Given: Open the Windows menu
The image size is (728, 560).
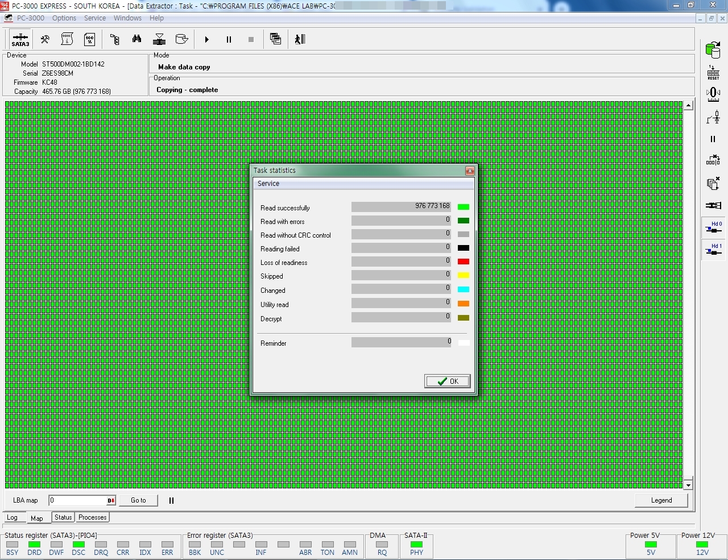Looking at the screenshot, I should tap(127, 18).
